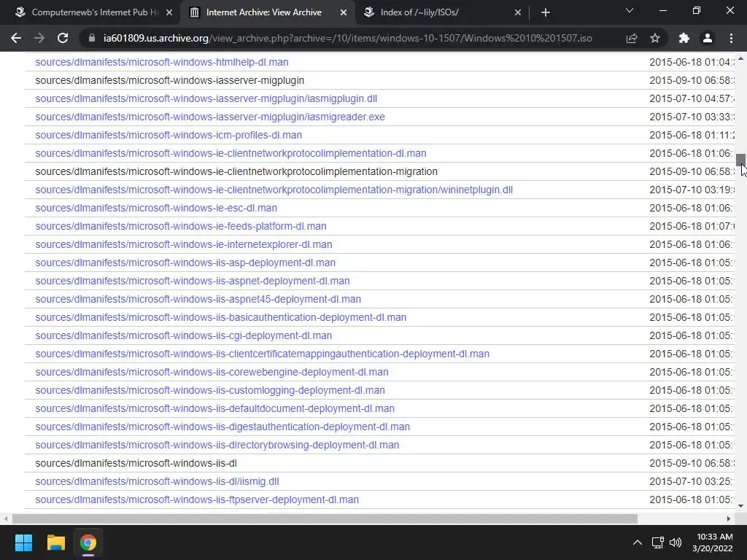747x560 pixels.
Task: Open ie-internetexplorer-dl.man link
Action: coord(183,244)
